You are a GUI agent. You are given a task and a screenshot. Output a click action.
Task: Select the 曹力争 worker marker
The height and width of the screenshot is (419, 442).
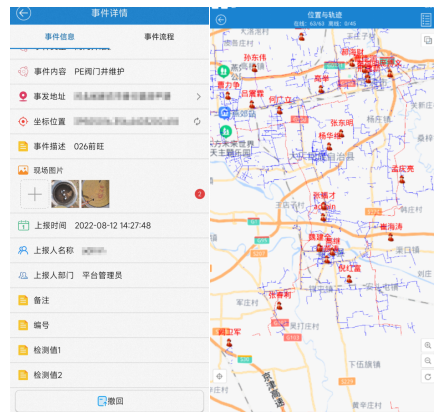[x=228, y=96]
